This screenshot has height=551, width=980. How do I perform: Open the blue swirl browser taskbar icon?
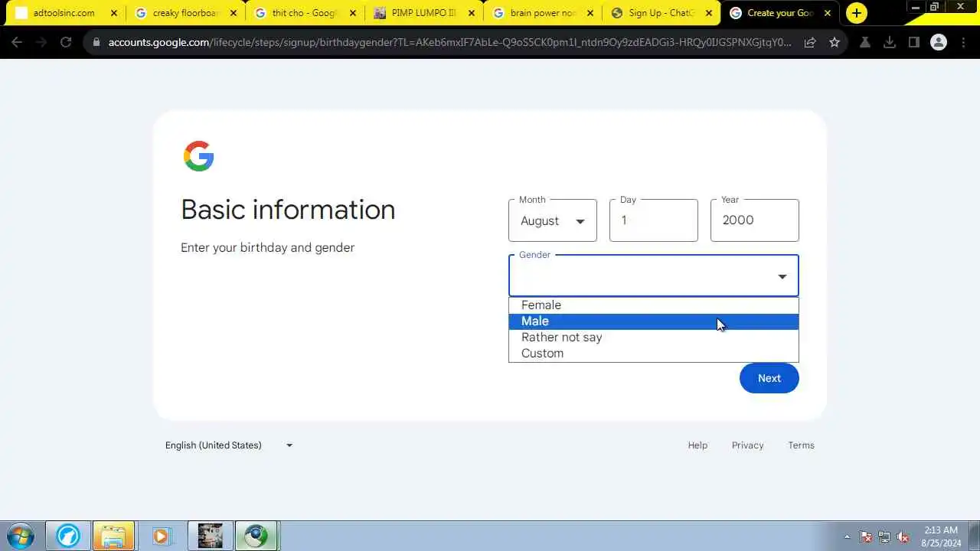[x=67, y=536]
